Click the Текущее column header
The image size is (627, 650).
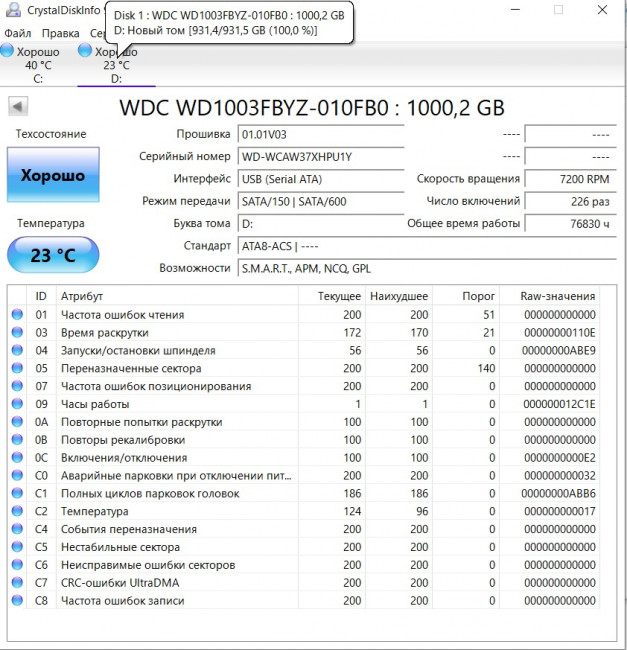(x=332, y=296)
